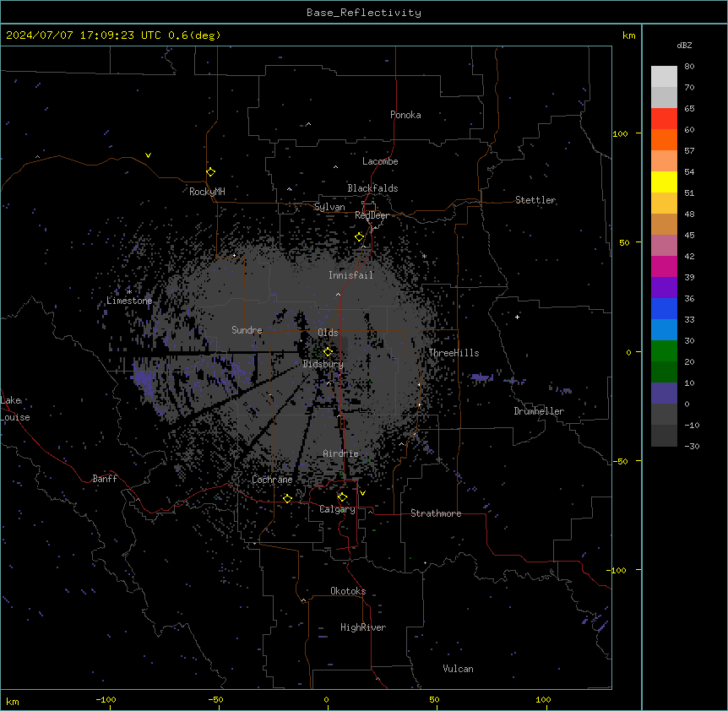Pick the bright green 20-30 dBZ swatch
The height and width of the screenshot is (711, 728).
tap(664, 351)
